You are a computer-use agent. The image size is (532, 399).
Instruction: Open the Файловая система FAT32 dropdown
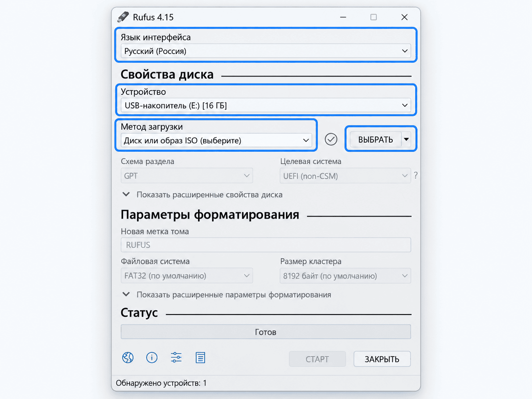(187, 276)
